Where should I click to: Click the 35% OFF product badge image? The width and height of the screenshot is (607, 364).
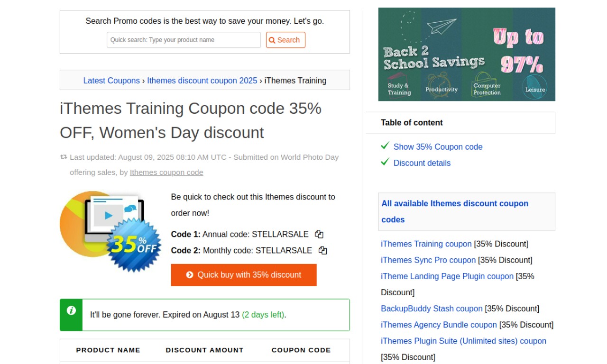click(x=110, y=231)
